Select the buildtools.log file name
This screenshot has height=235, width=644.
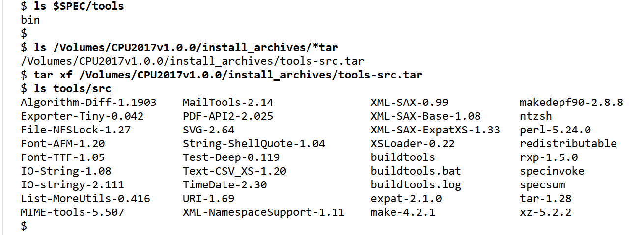click(x=416, y=185)
